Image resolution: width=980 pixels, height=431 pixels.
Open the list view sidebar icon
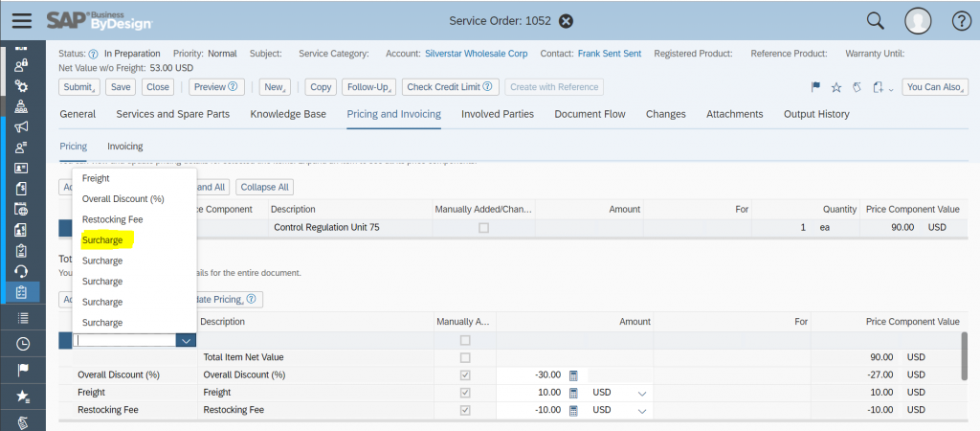23,318
